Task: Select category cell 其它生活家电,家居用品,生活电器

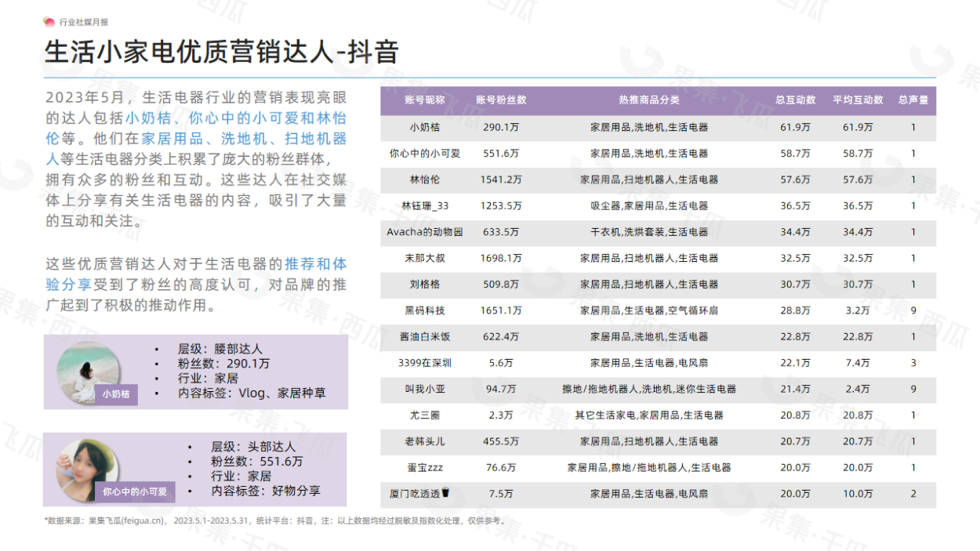Action: point(649,415)
